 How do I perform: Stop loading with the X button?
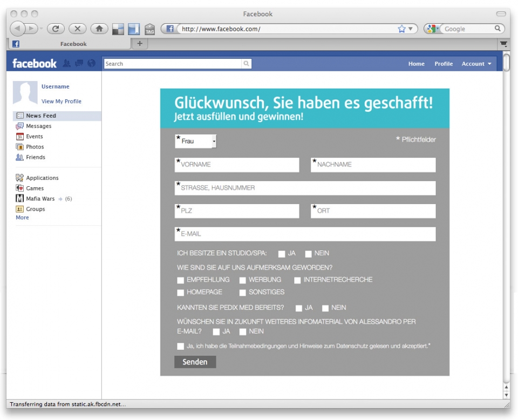coord(77,29)
